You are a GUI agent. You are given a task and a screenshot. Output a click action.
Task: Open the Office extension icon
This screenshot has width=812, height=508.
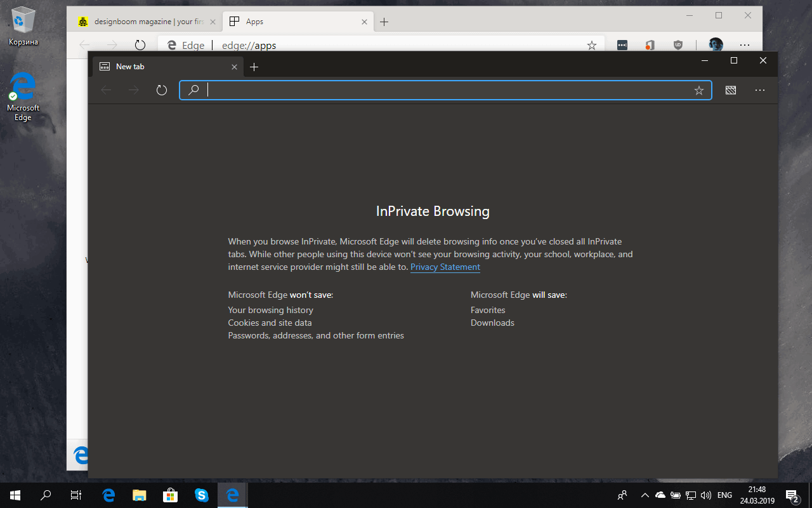[x=650, y=45]
